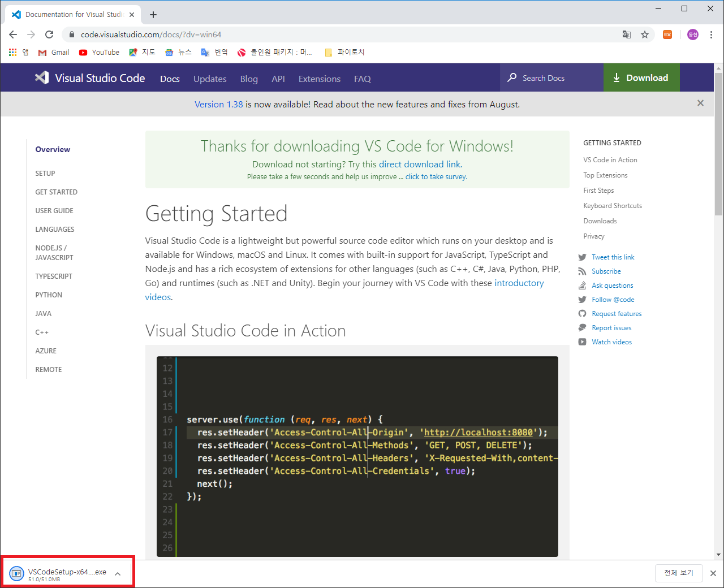Expand AZURE section in the sidebar
This screenshot has width=724, height=588.
coord(46,351)
